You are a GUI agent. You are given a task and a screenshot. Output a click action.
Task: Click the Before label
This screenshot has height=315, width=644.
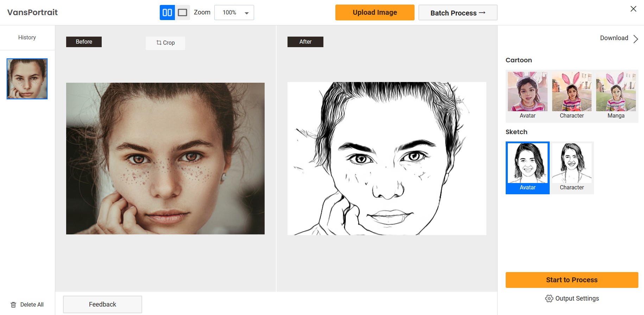point(84,42)
